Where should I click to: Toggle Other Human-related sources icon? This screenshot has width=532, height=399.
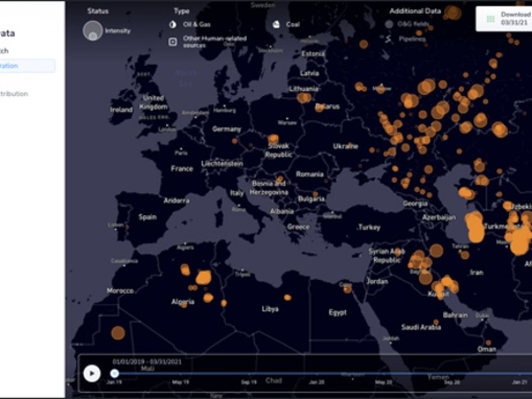point(172,42)
